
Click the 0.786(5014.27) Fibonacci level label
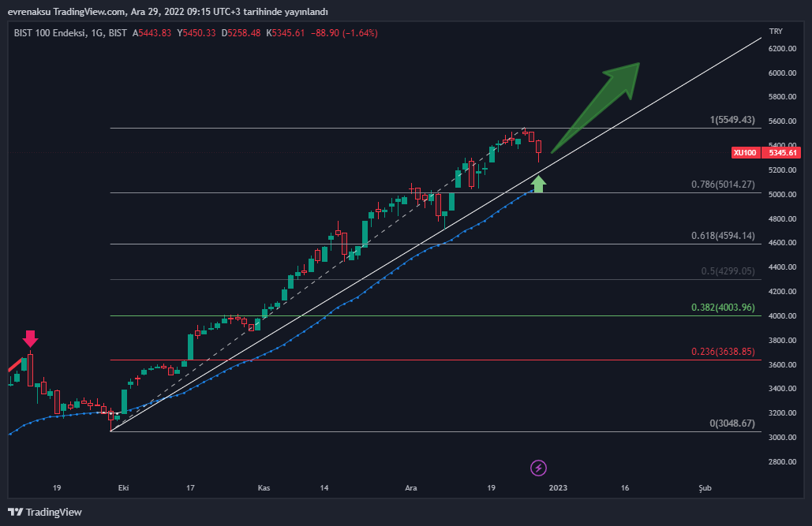click(723, 185)
